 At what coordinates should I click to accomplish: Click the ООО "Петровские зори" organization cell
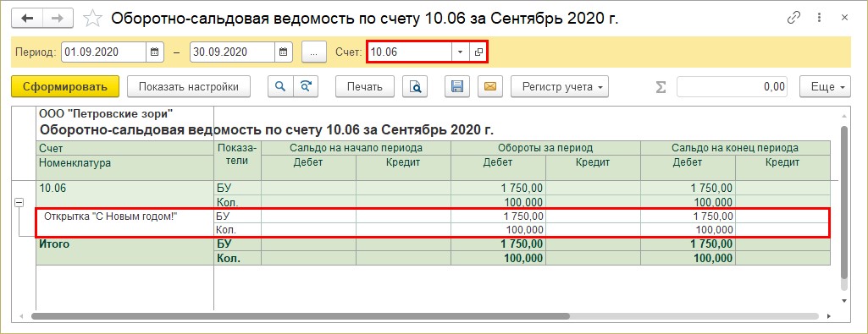point(106,114)
